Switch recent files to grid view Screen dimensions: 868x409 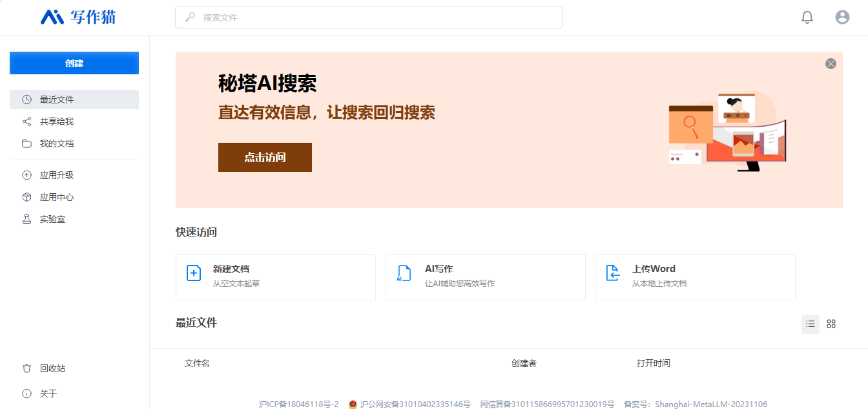(x=831, y=324)
